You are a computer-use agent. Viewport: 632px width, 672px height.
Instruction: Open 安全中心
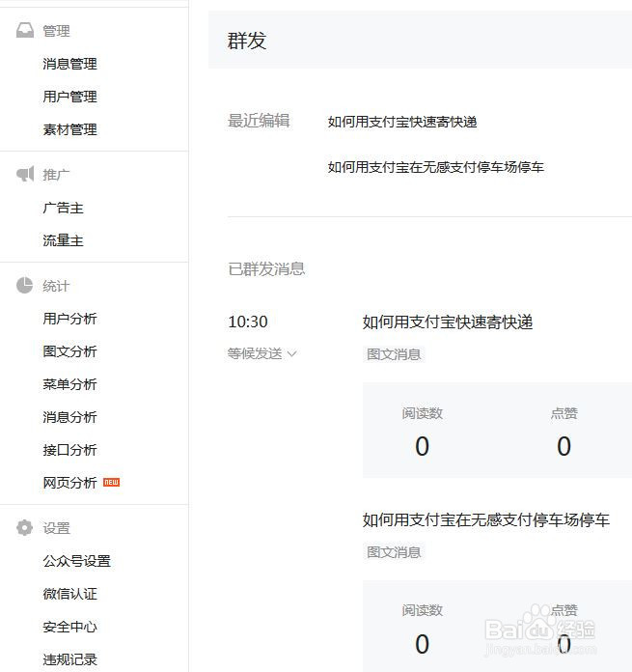(x=69, y=627)
